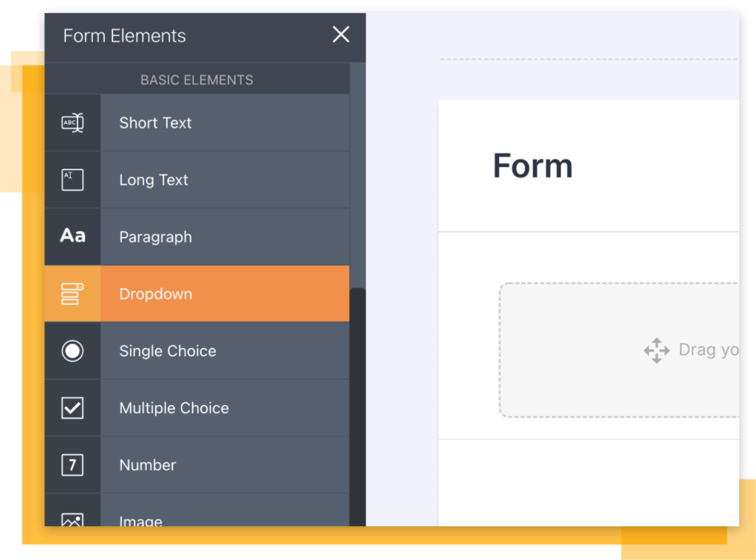756x560 pixels.
Task: Click the "Form" title heading to edit it
Action: coord(532,165)
